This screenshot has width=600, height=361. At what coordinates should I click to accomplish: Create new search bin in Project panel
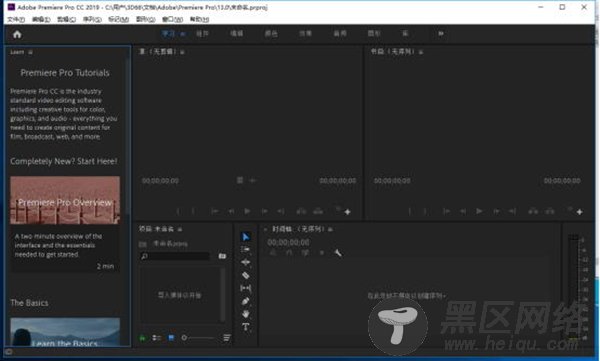(x=222, y=256)
